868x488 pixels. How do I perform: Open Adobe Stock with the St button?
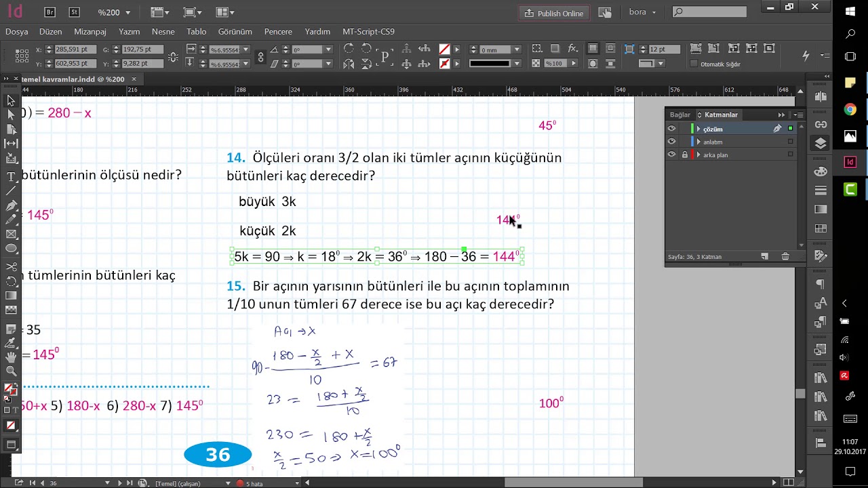74,12
